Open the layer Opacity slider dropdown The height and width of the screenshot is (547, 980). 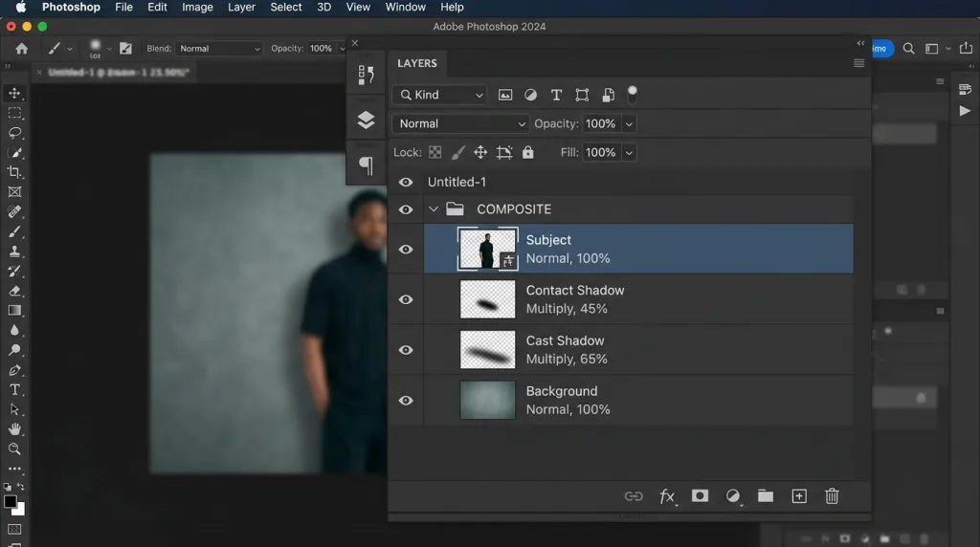[630, 123]
